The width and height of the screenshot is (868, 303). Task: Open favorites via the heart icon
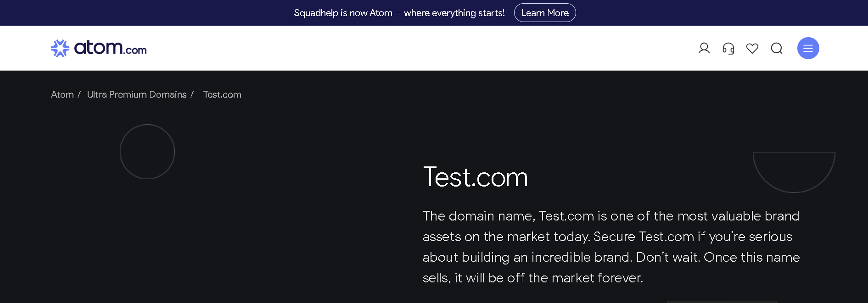point(752,48)
